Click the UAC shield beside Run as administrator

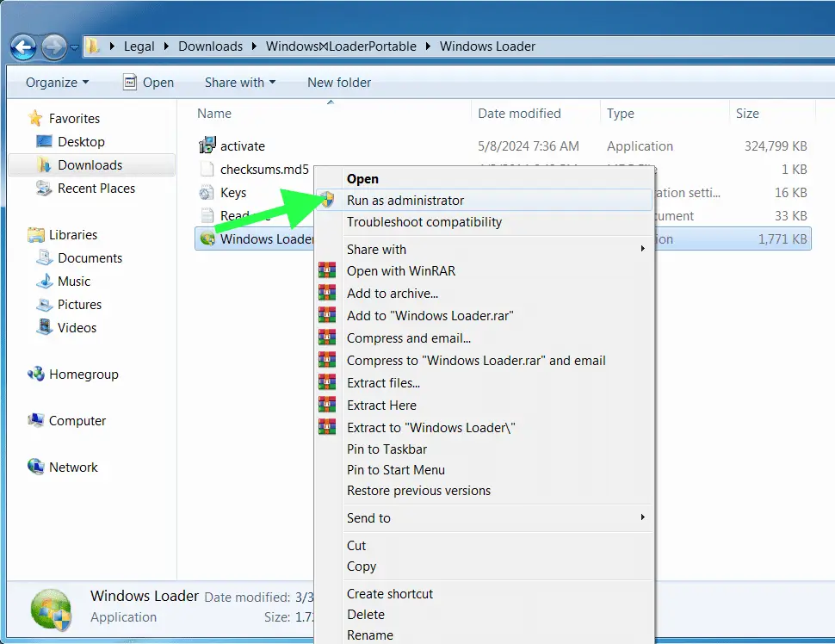328,199
